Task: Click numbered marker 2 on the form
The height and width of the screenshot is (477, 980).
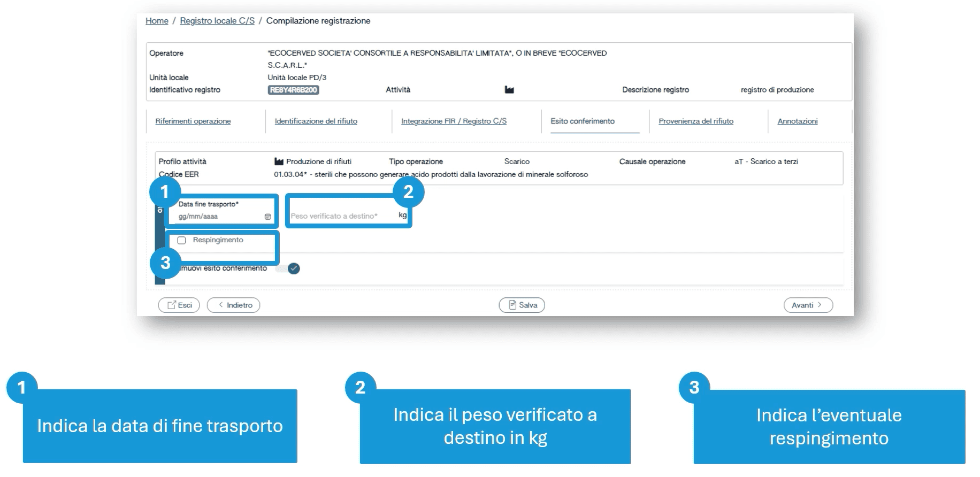Action: pyautogui.click(x=408, y=191)
